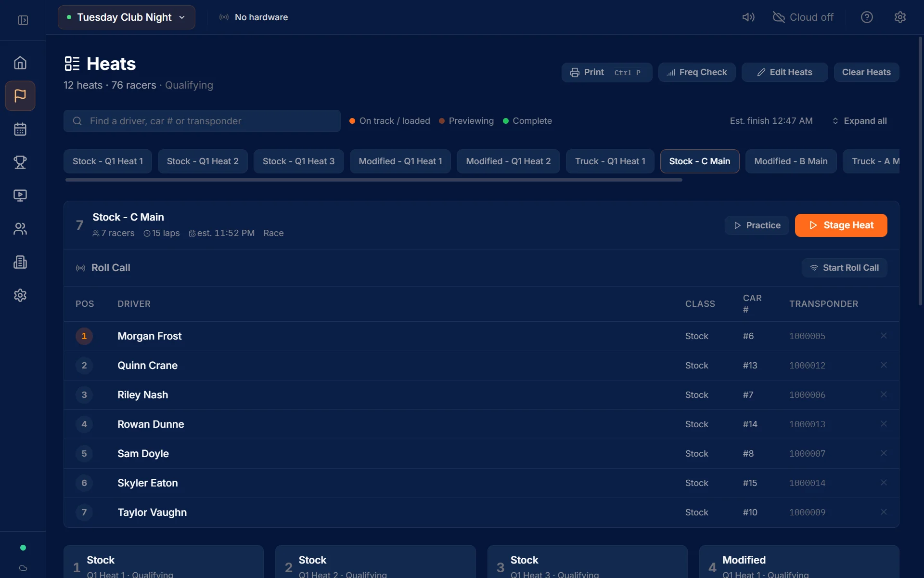Open the Stock Q1 Heat 1 card
This screenshot has width=924, height=578.
[x=164, y=562]
